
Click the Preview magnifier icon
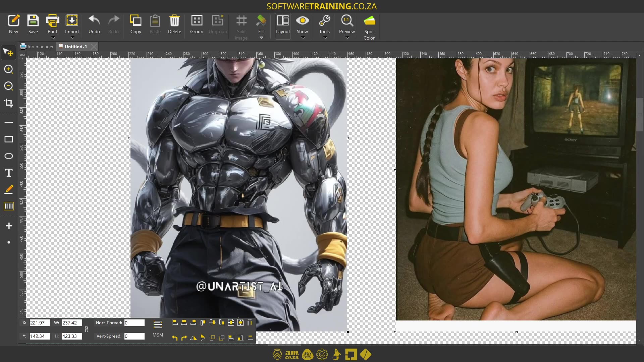pos(346,21)
